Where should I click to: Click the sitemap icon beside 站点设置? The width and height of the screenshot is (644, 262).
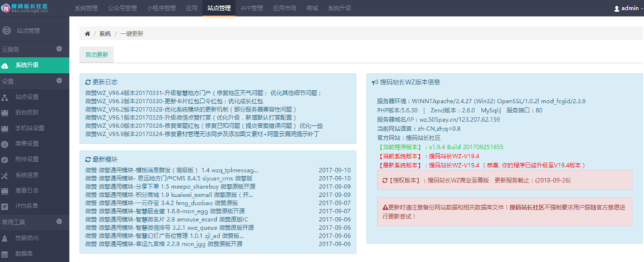pyautogui.click(x=5, y=97)
